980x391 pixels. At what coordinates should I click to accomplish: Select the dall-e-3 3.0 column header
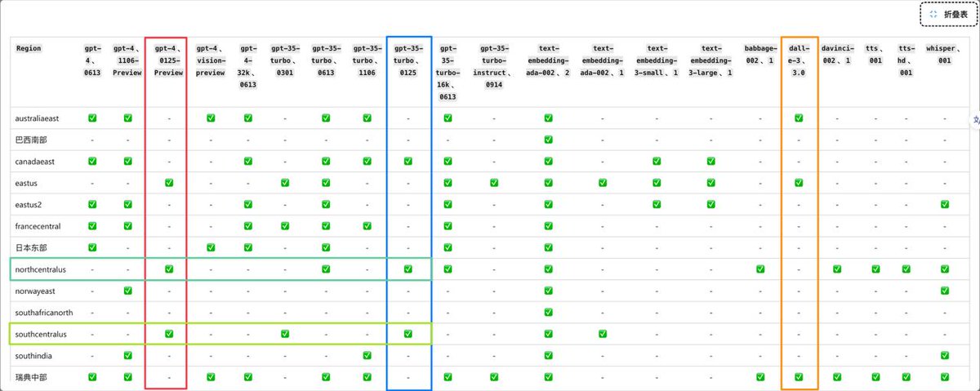point(798,60)
